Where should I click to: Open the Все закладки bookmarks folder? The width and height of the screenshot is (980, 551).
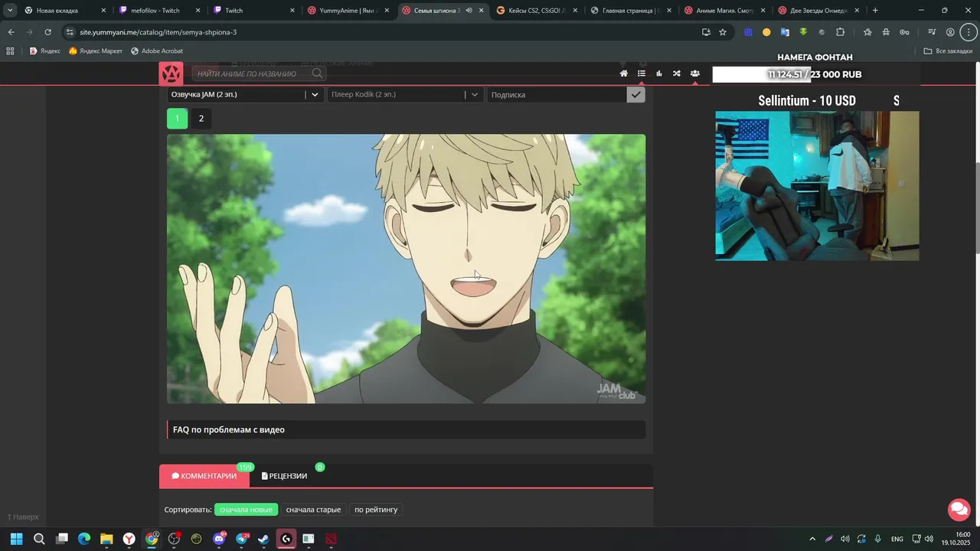(x=948, y=51)
